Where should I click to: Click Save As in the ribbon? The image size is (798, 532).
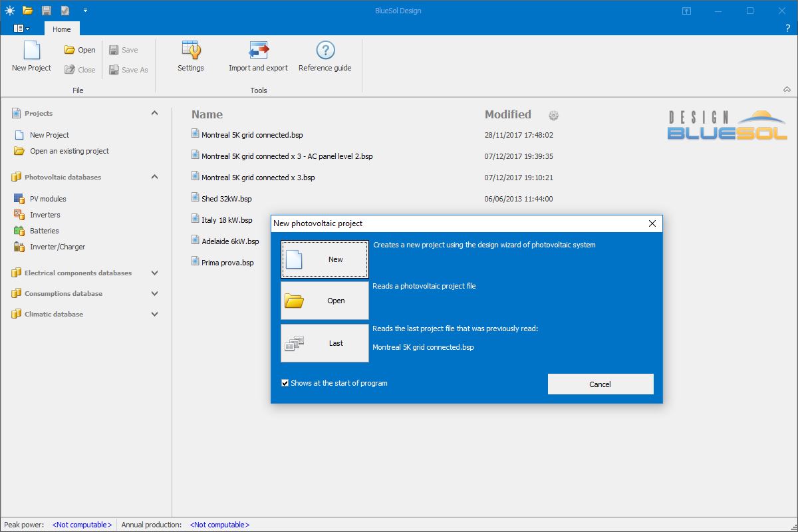pos(128,69)
